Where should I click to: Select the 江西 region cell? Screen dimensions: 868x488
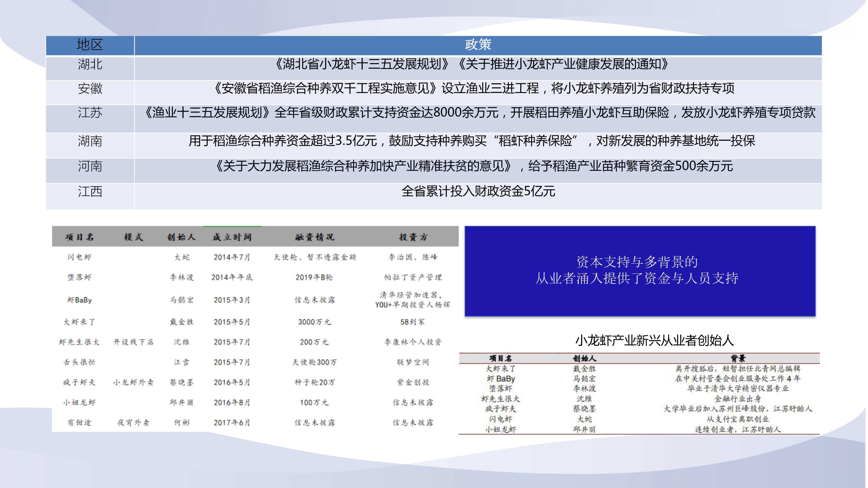[x=90, y=192]
